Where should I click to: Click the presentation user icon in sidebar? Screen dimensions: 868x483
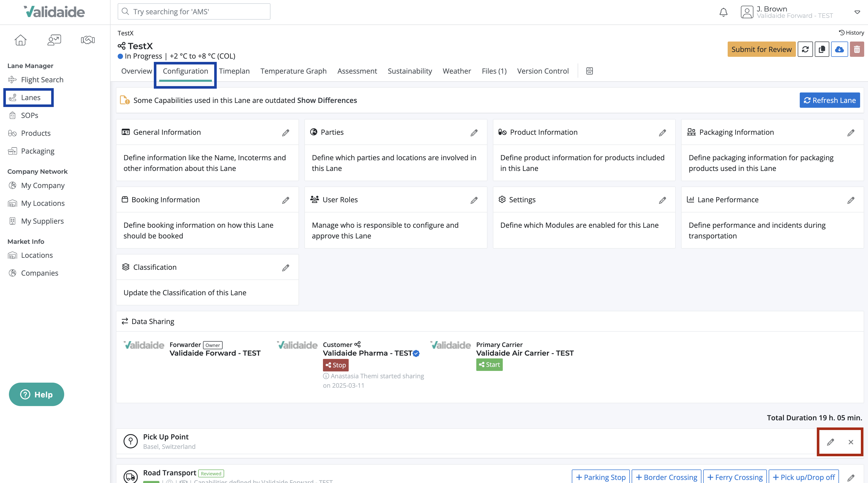point(54,40)
